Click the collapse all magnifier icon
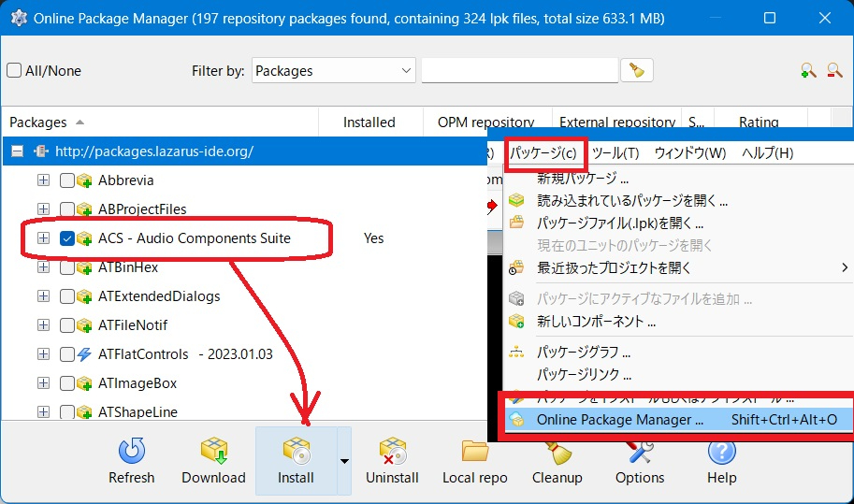 point(834,70)
